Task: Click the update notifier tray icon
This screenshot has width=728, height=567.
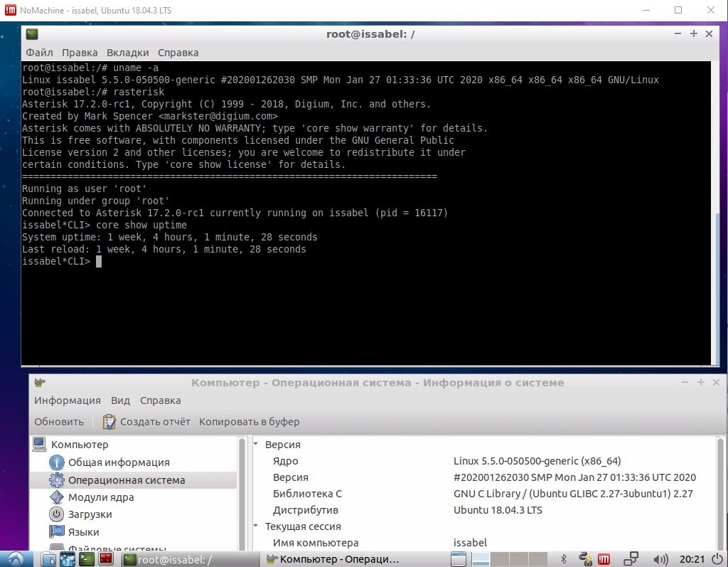Action: pyautogui.click(x=586, y=559)
